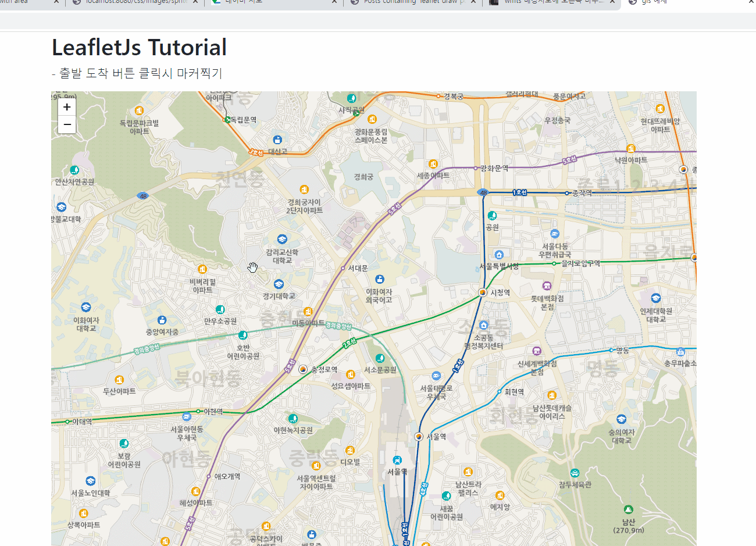Click the 보람어린이공원 park icon
756x546 pixels.
pyautogui.click(x=124, y=444)
